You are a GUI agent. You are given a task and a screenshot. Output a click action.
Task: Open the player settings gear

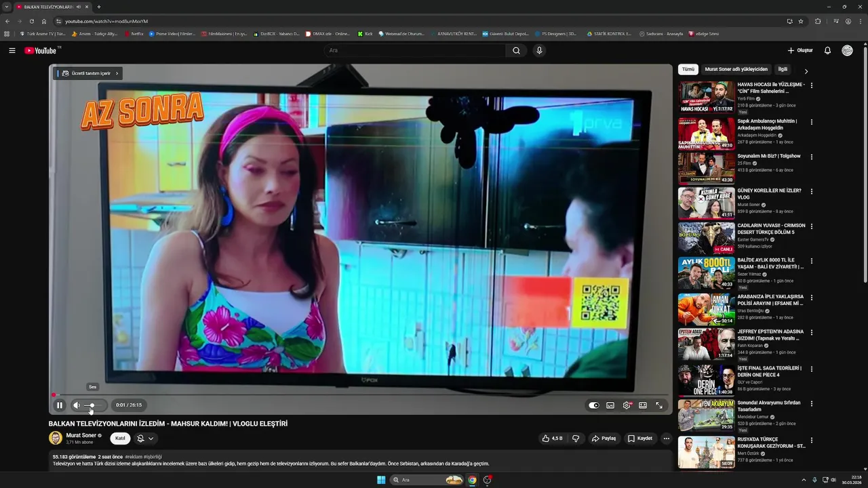[627, 405]
